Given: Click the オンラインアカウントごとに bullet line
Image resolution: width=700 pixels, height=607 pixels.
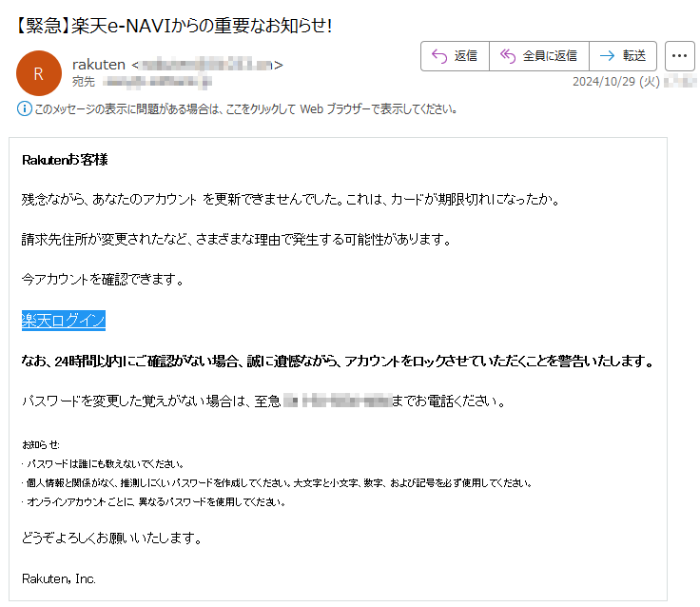Looking at the screenshot, I should [x=154, y=502].
